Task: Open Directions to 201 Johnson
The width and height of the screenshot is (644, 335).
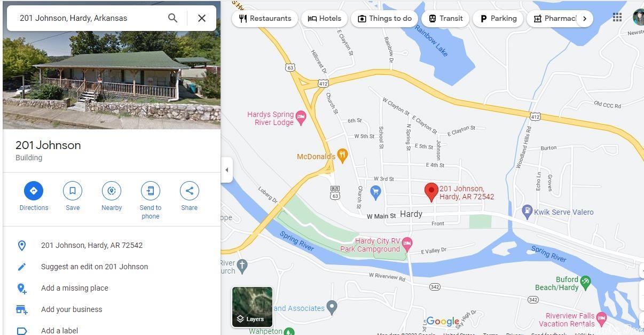Action: 34,191
